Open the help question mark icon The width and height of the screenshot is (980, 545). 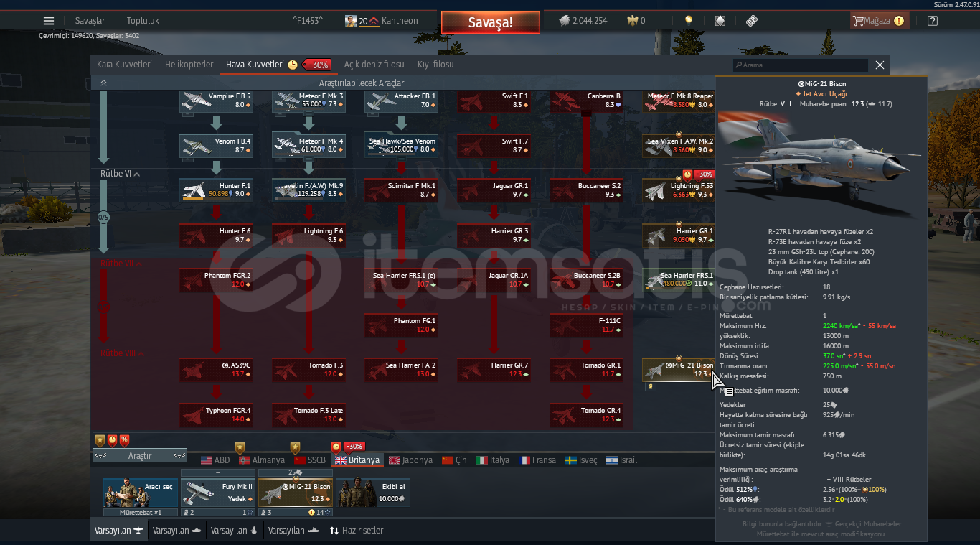(932, 21)
